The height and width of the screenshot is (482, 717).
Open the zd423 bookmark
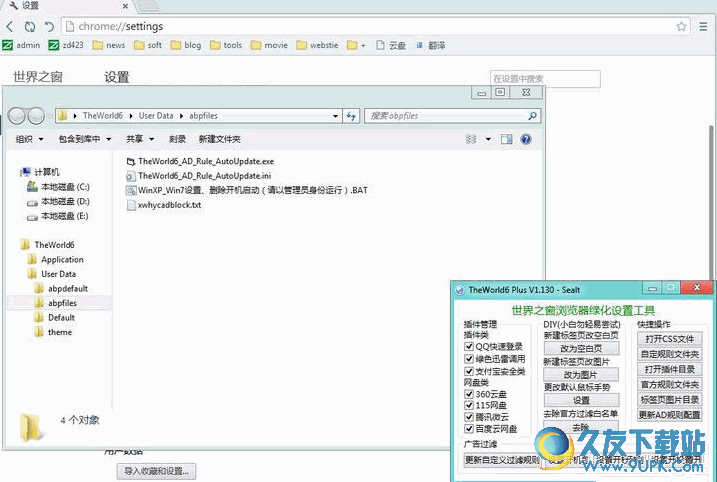66,45
